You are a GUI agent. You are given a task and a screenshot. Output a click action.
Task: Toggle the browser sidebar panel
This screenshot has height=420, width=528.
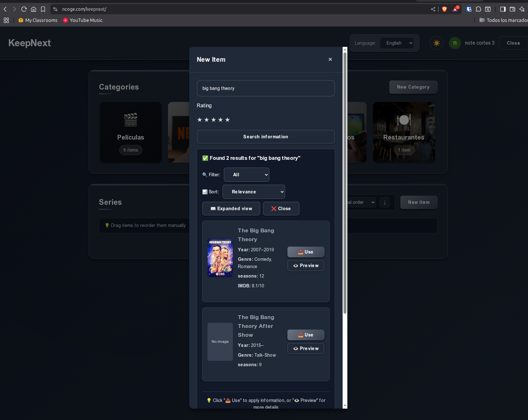[503, 9]
